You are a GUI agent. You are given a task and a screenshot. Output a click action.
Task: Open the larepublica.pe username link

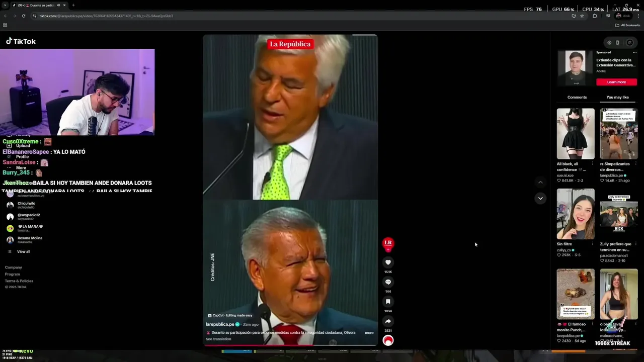click(220, 324)
